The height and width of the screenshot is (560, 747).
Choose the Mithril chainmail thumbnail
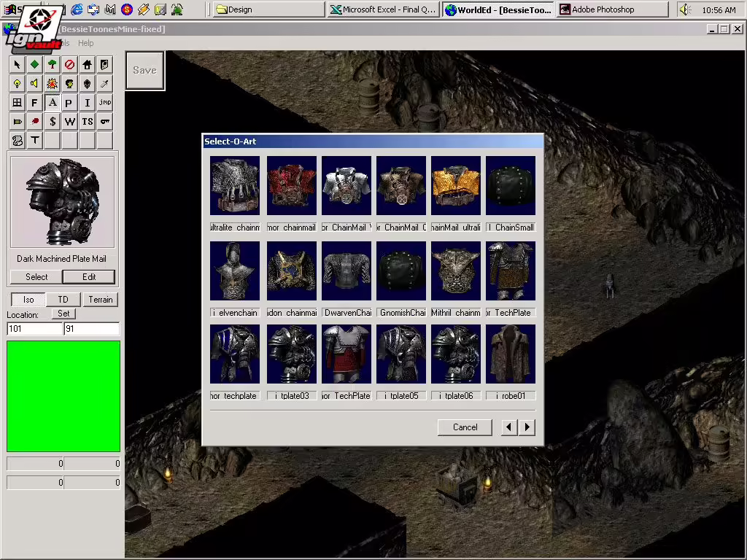point(456,271)
